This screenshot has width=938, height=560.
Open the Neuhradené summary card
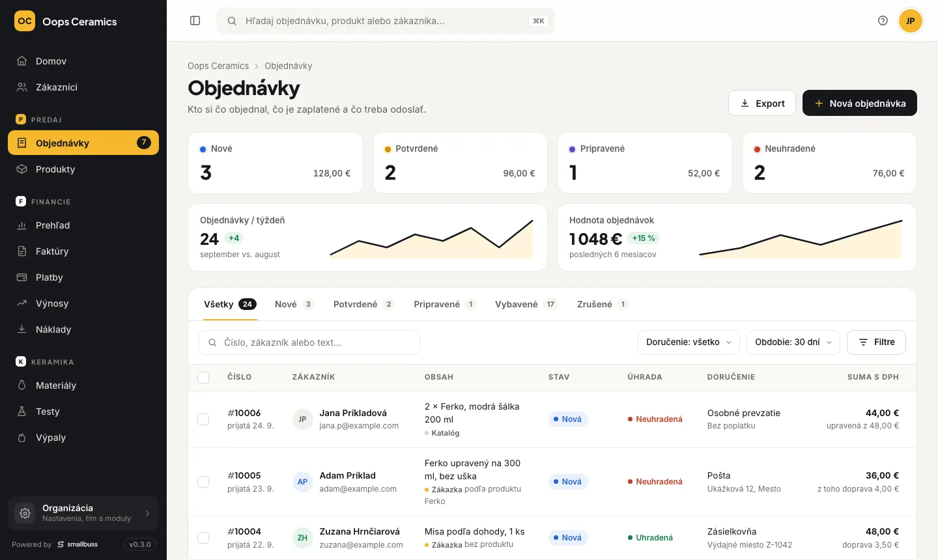(829, 163)
